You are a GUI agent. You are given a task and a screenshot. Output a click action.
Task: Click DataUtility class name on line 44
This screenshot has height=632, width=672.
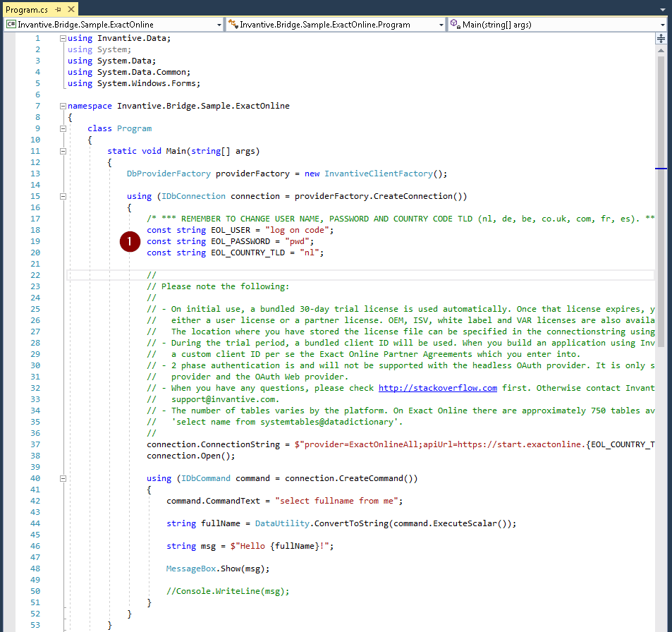point(282,523)
